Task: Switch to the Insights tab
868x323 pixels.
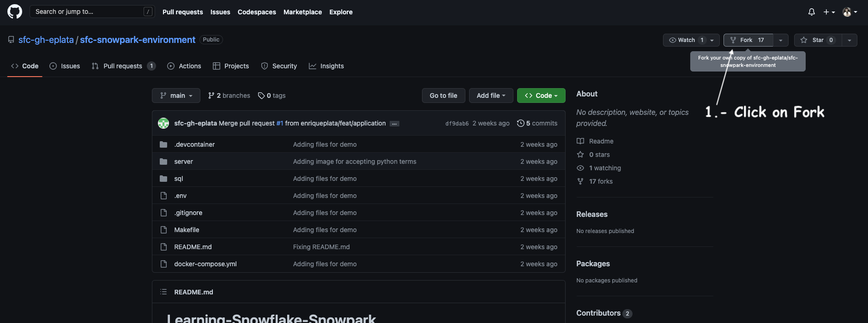Action: (326, 66)
